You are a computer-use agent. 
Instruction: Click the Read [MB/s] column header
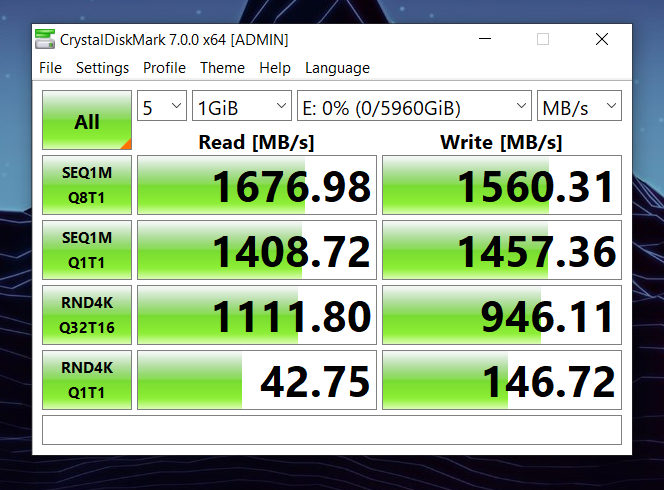257,142
